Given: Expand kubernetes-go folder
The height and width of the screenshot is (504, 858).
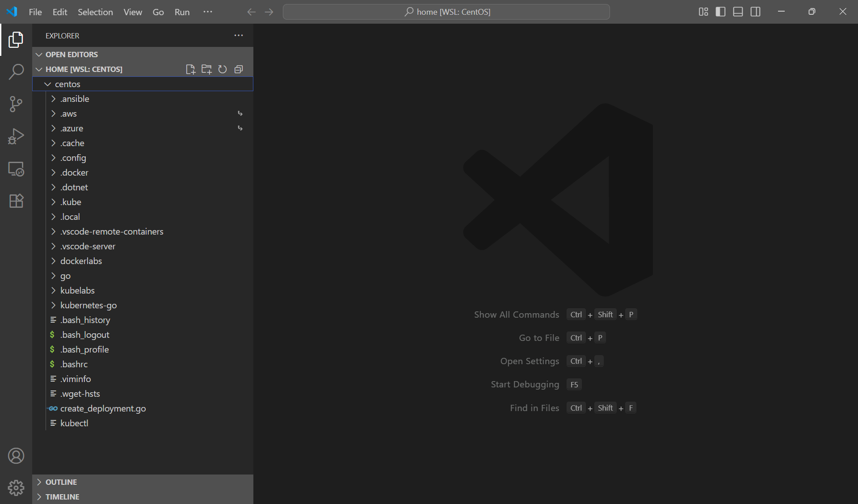Looking at the screenshot, I should pyautogui.click(x=143, y=305).
